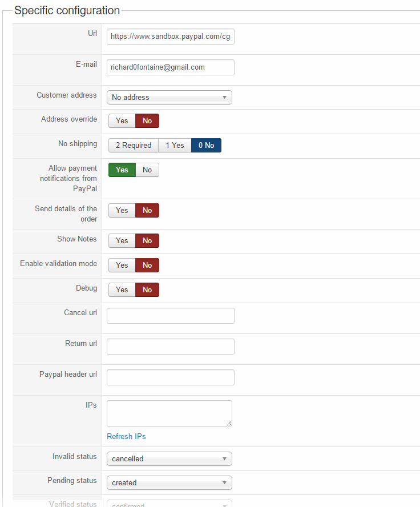The height and width of the screenshot is (507, 420).
Task: Turn on Show Notes
Action: click(x=122, y=241)
